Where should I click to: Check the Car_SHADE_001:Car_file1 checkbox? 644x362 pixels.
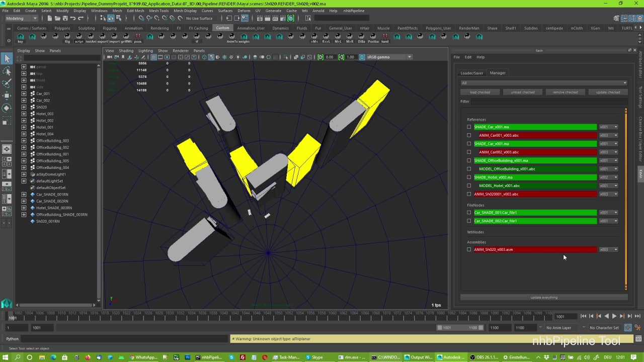pos(469,212)
